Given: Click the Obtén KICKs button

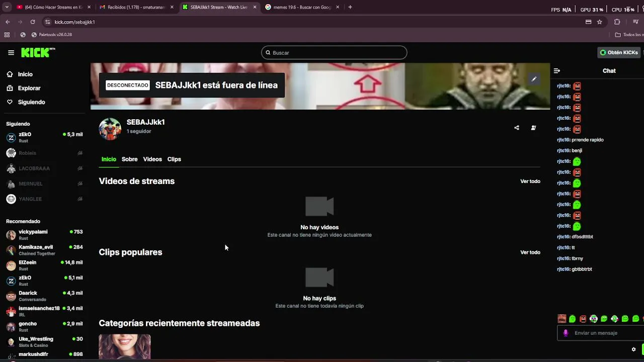Looking at the screenshot, I should [619, 52].
